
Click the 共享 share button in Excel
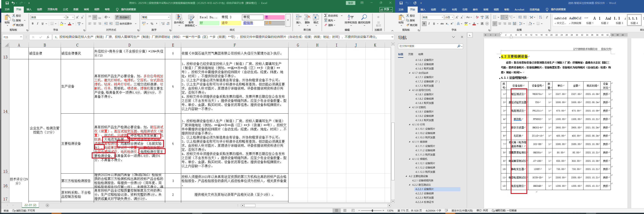point(386,9)
